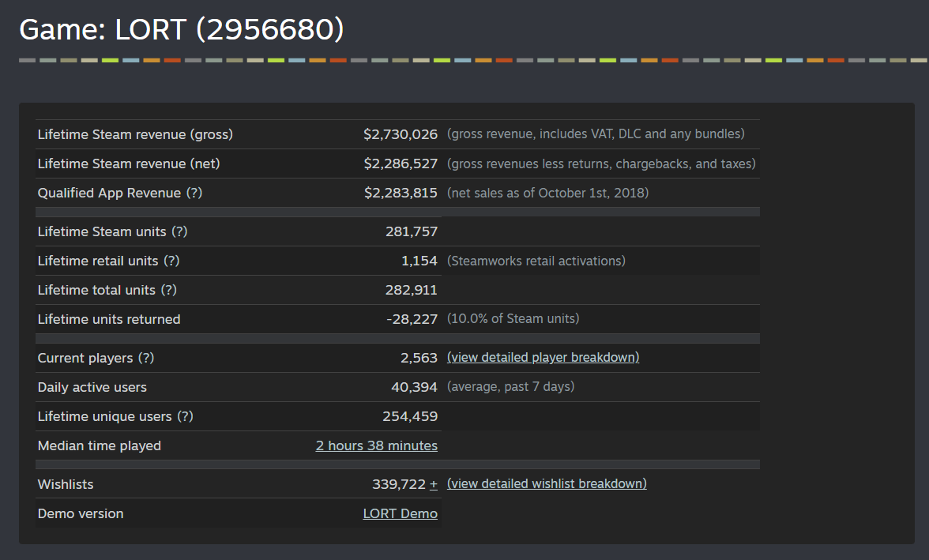Click the (?) help next to Qualified App Revenue
This screenshot has height=560, width=929.
194,194
